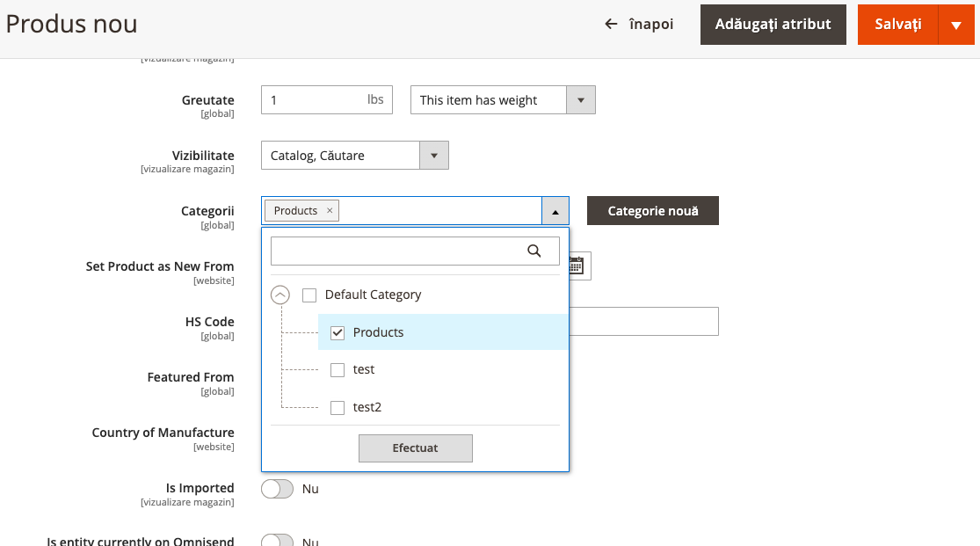Click the Salvați button
The width and height of the screenshot is (980, 546).
(x=897, y=25)
